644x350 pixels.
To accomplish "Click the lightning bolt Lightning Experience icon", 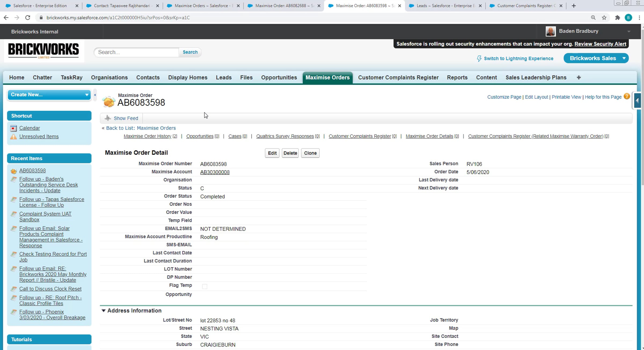I will point(479,59).
